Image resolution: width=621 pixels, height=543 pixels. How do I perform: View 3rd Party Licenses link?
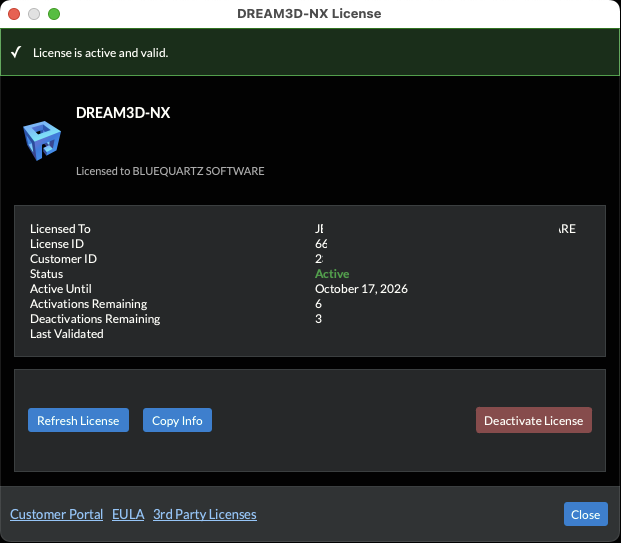pyautogui.click(x=205, y=514)
